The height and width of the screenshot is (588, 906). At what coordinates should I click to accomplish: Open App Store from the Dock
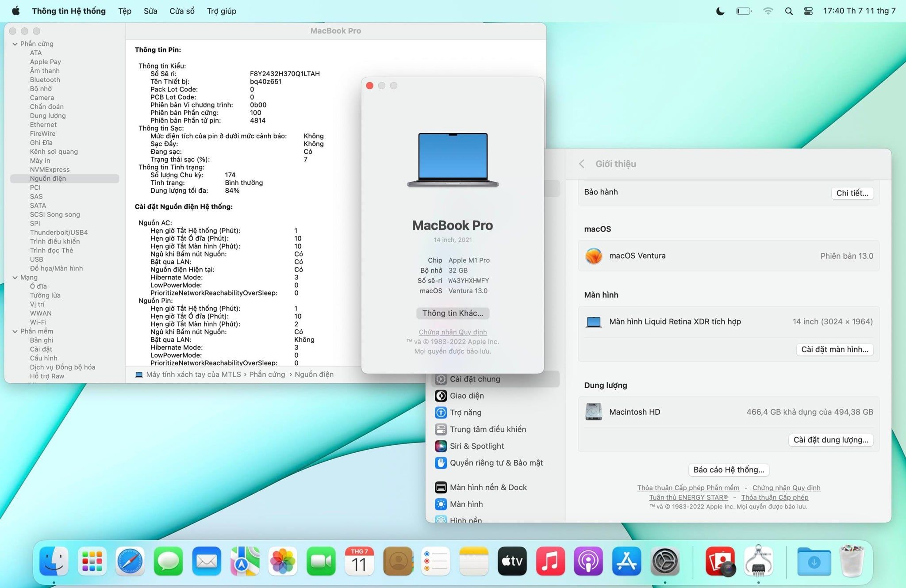point(627,561)
